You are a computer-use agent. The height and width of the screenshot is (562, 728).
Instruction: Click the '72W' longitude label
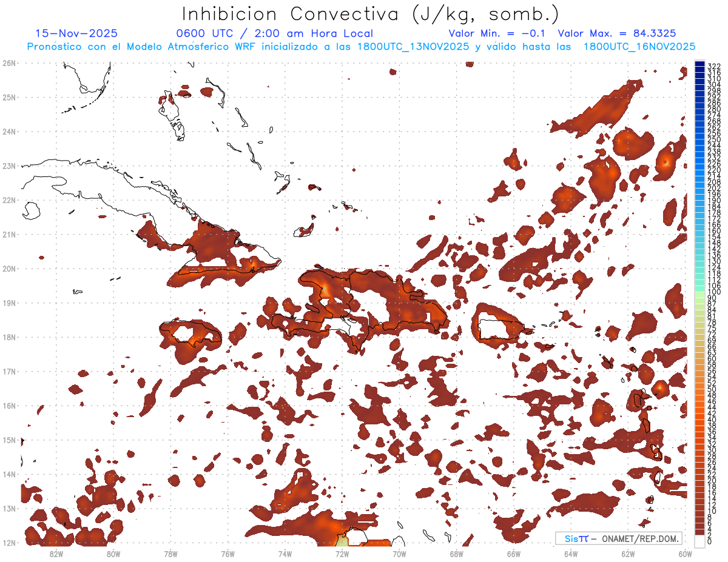(x=342, y=554)
